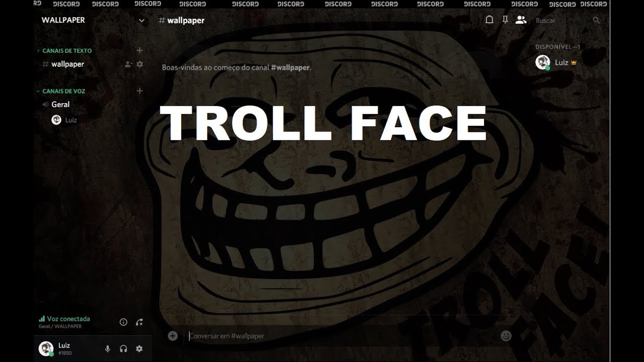Click the Voz conectada status text

(68, 319)
